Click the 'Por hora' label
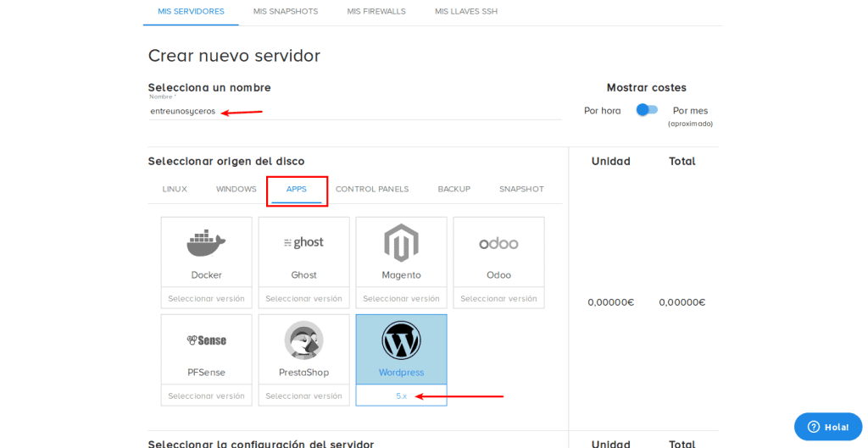Viewport: 868px width, 448px height. (x=603, y=111)
